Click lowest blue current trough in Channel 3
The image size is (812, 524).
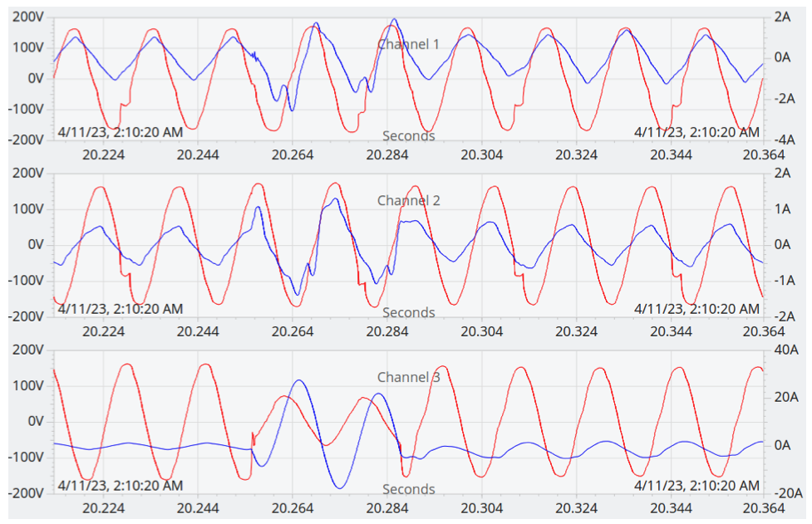339,487
